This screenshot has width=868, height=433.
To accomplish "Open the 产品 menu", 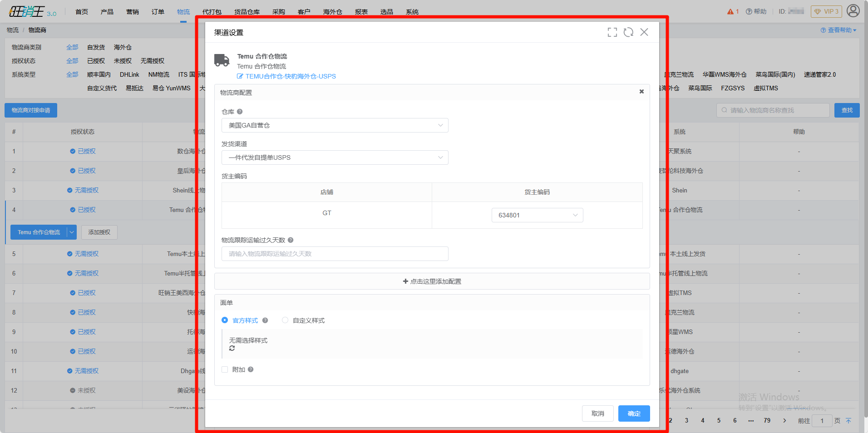I will tap(107, 12).
